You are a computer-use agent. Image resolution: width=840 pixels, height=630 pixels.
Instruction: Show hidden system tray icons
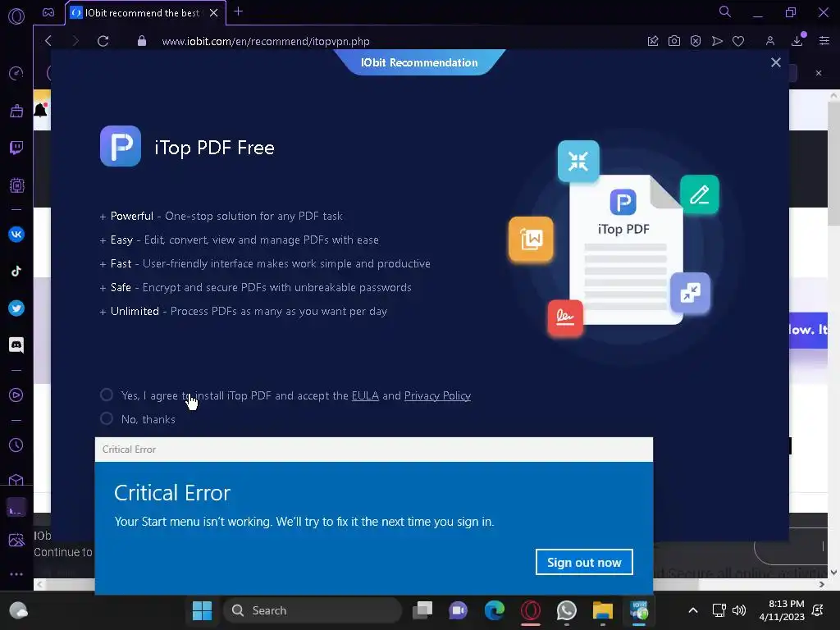click(x=692, y=610)
